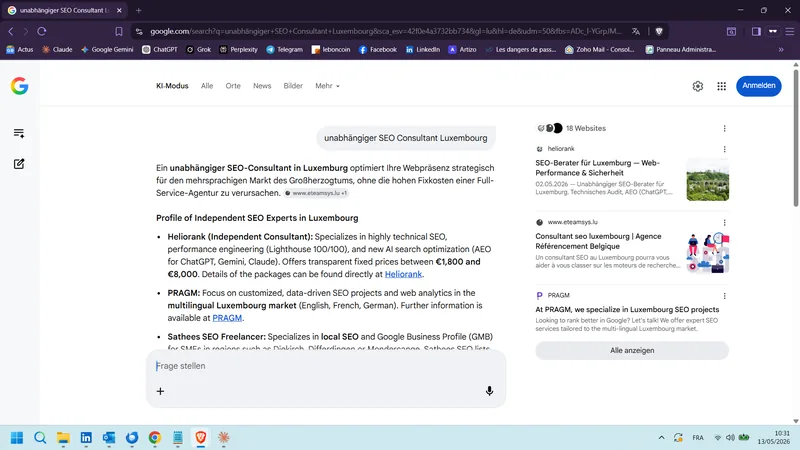Click the URL address bar

click(x=386, y=31)
